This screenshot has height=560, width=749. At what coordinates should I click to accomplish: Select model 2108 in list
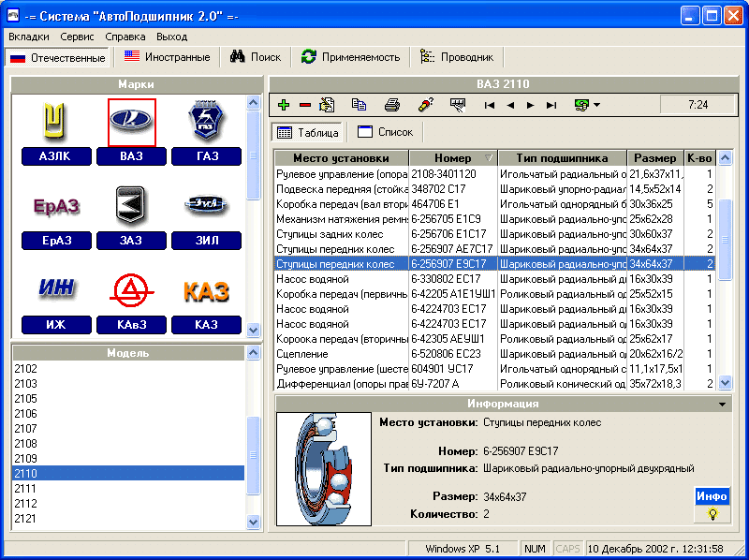coord(26,444)
